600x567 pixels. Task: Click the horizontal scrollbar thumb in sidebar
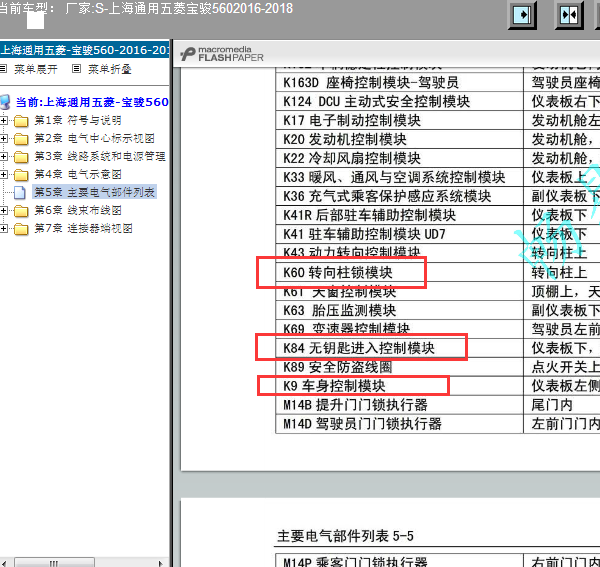[x=54, y=562]
